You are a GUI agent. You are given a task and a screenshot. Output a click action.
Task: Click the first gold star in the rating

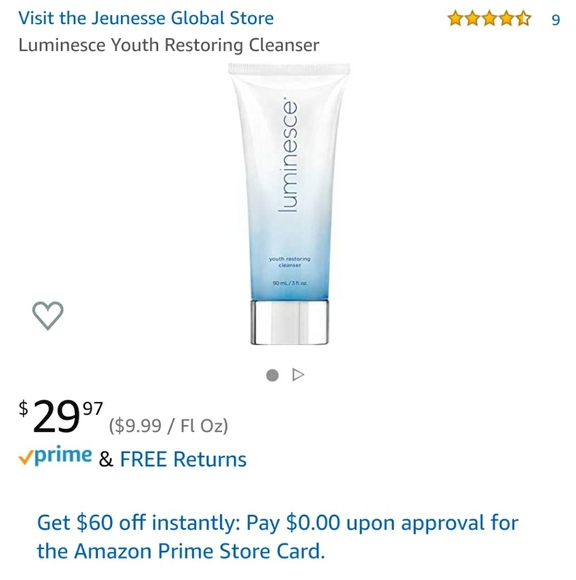coord(455,18)
